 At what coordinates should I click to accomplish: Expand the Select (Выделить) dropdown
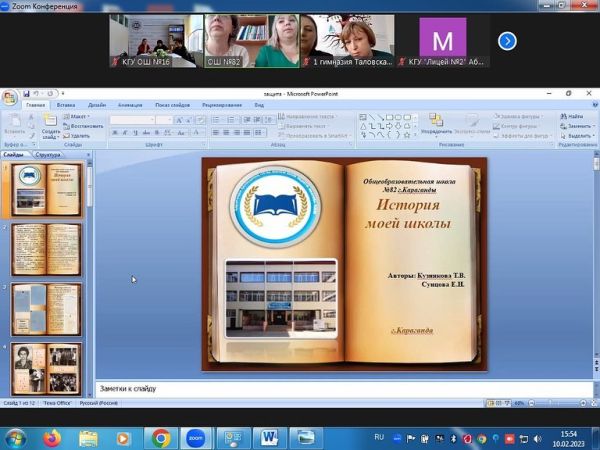point(578,136)
